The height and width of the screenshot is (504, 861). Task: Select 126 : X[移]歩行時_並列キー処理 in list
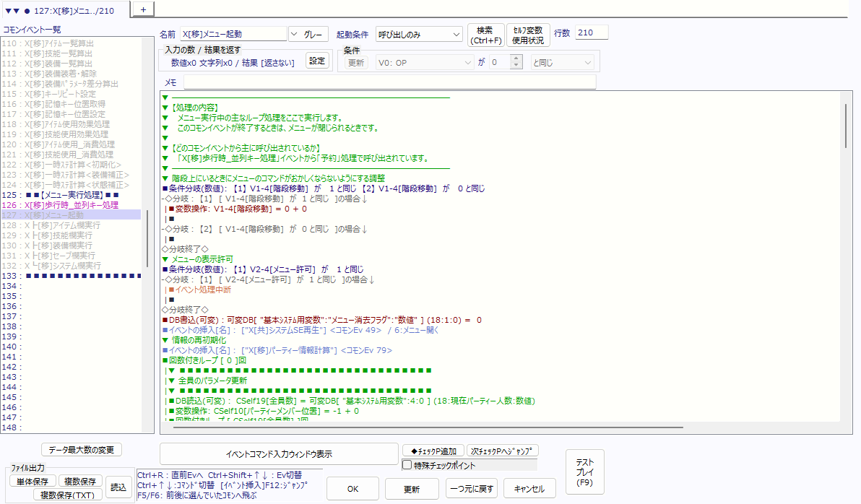pyautogui.click(x=71, y=205)
